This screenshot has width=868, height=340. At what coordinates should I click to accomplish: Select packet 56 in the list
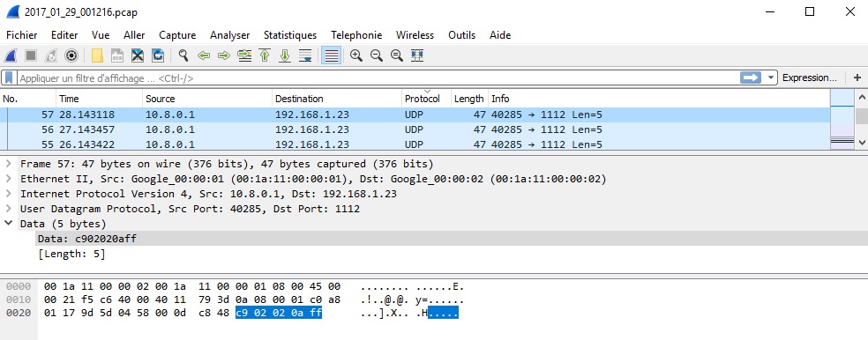(415, 129)
